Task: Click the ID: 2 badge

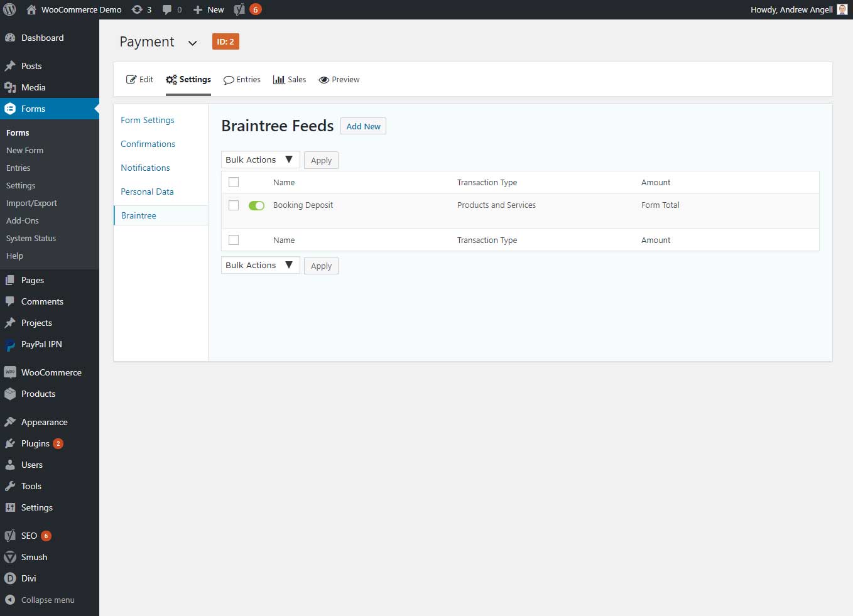Action: [225, 41]
